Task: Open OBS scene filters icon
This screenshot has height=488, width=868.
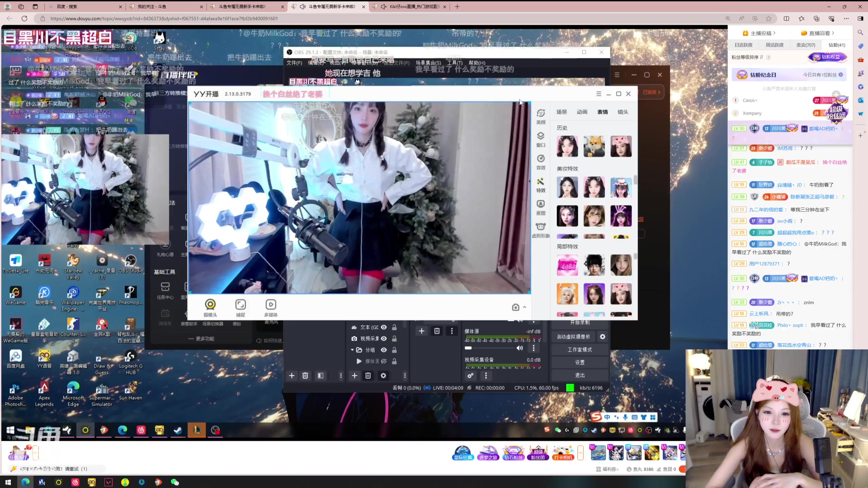Action: pyautogui.click(x=320, y=375)
